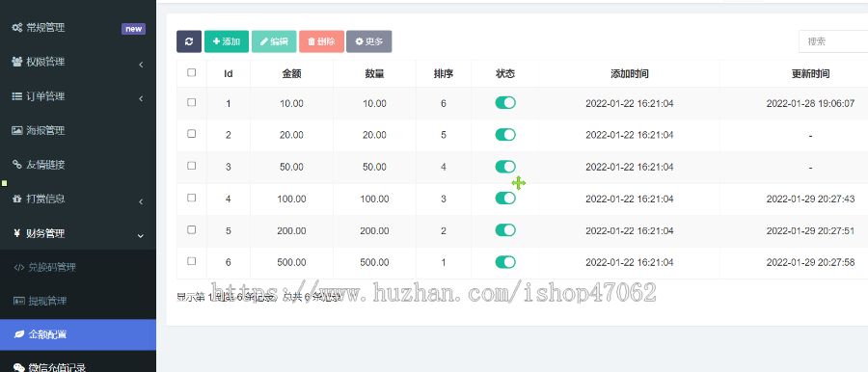Sort by the 添加时间 column header

tap(630, 73)
